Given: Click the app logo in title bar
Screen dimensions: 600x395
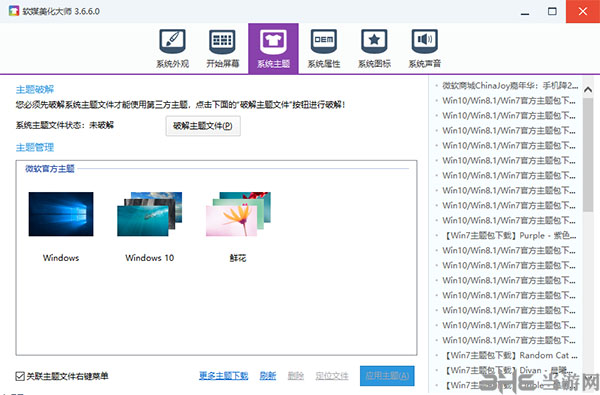Looking at the screenshot, I should pos(14,11).
